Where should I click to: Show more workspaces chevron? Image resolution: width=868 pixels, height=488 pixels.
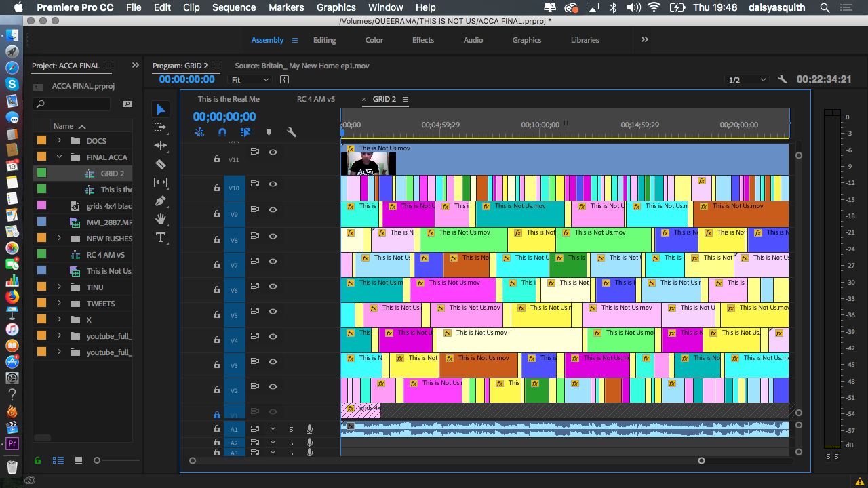(x=644, y=40)
